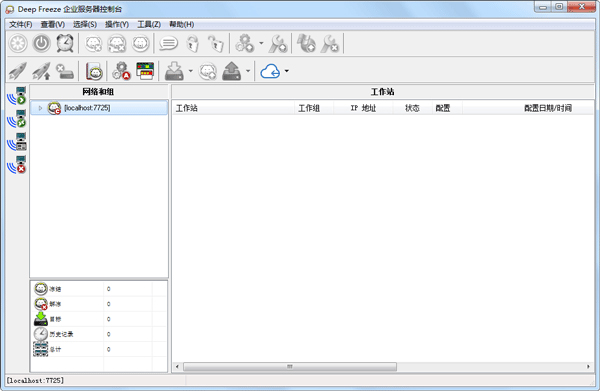This screenshot has width=600, height=391.
Task: Click the 冻结 status row
Action: click(x=99, y=289)
